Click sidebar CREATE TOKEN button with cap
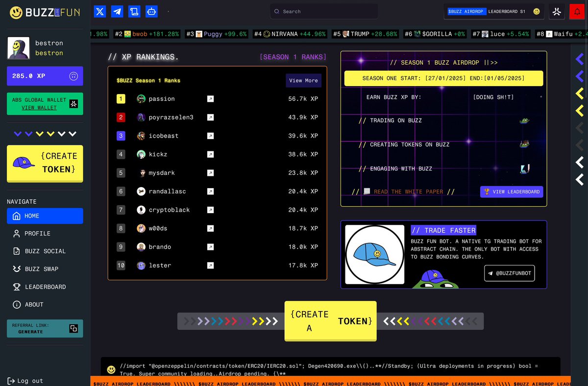The height and width of the screenshot is (386, 588). [45, 164]
